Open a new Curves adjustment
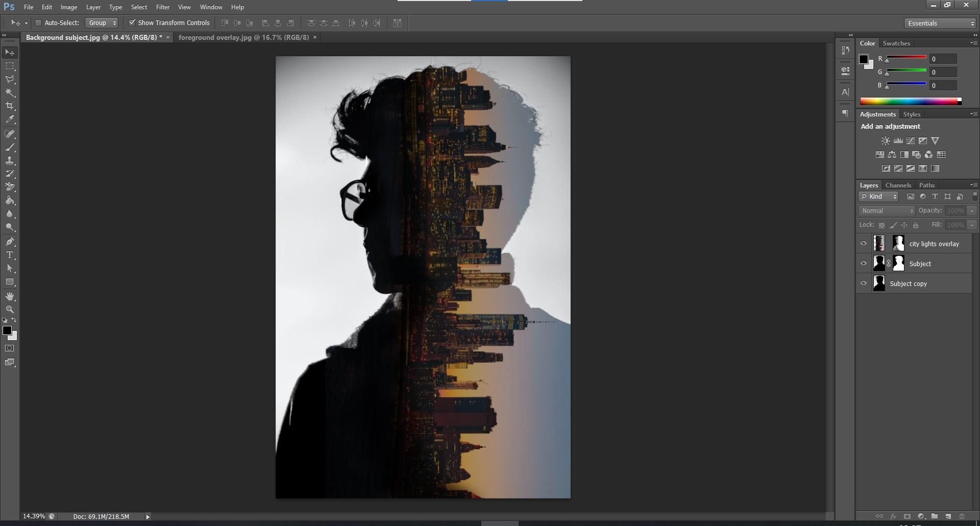 911,140
